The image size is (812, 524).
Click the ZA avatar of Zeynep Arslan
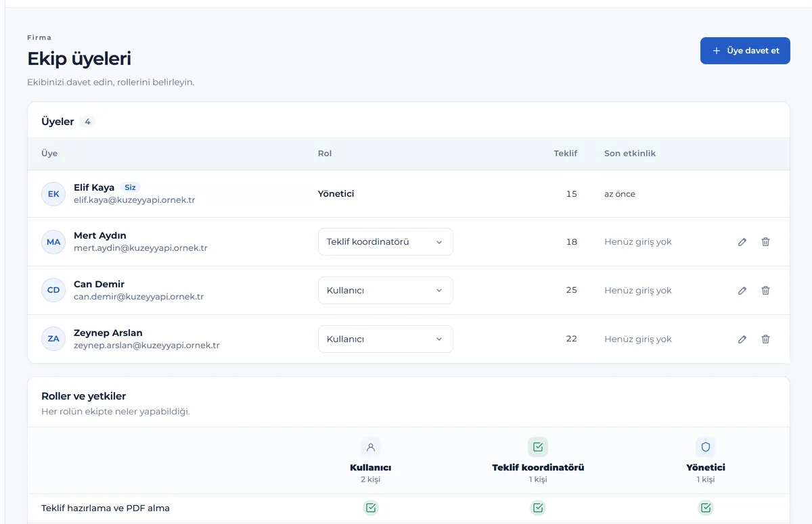pos(53,339)
